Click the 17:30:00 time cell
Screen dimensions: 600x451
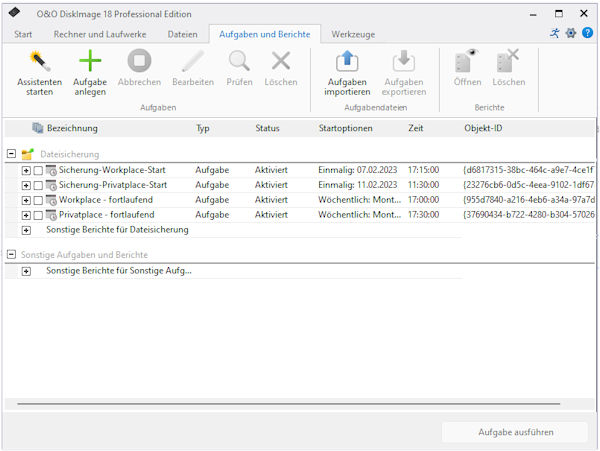pos(423,215)
